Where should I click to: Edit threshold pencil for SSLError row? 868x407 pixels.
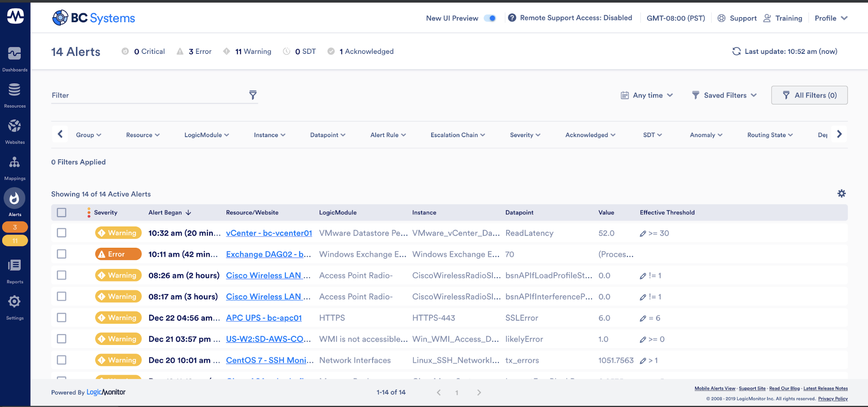643,318
